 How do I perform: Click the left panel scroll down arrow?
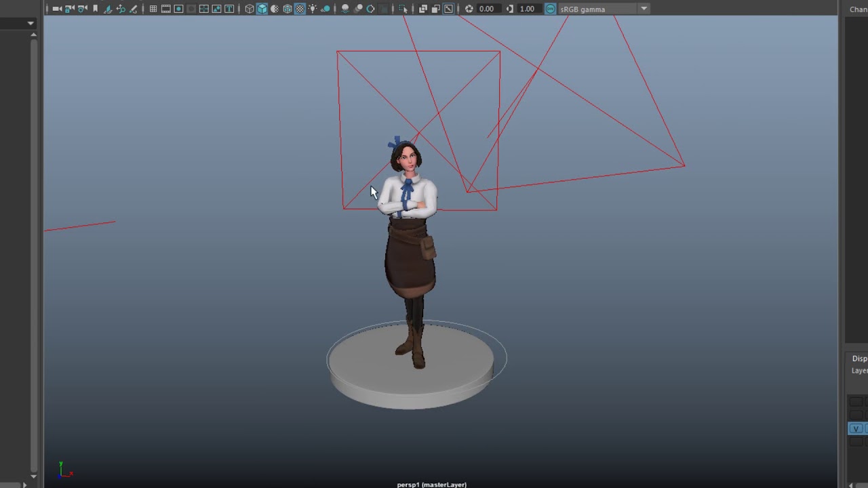pos(33,476)
